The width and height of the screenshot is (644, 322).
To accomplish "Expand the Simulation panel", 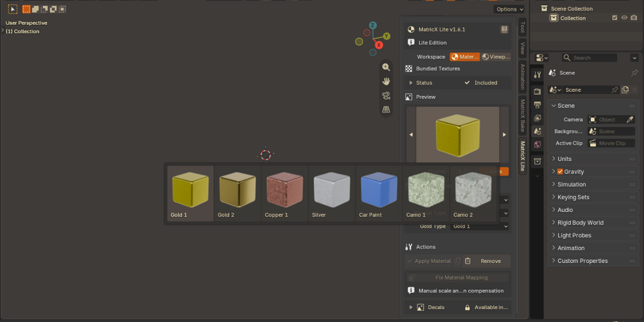I will point(593,184).
